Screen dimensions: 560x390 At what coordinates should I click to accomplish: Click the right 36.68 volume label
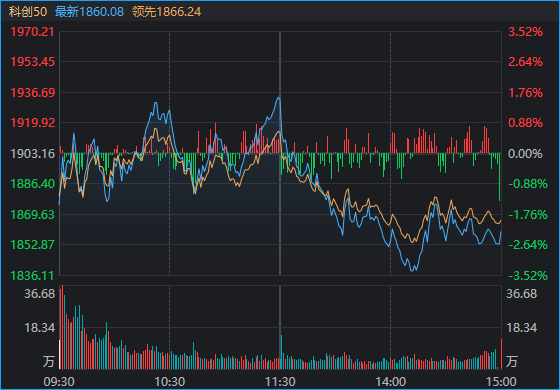(x=521, y=294)
